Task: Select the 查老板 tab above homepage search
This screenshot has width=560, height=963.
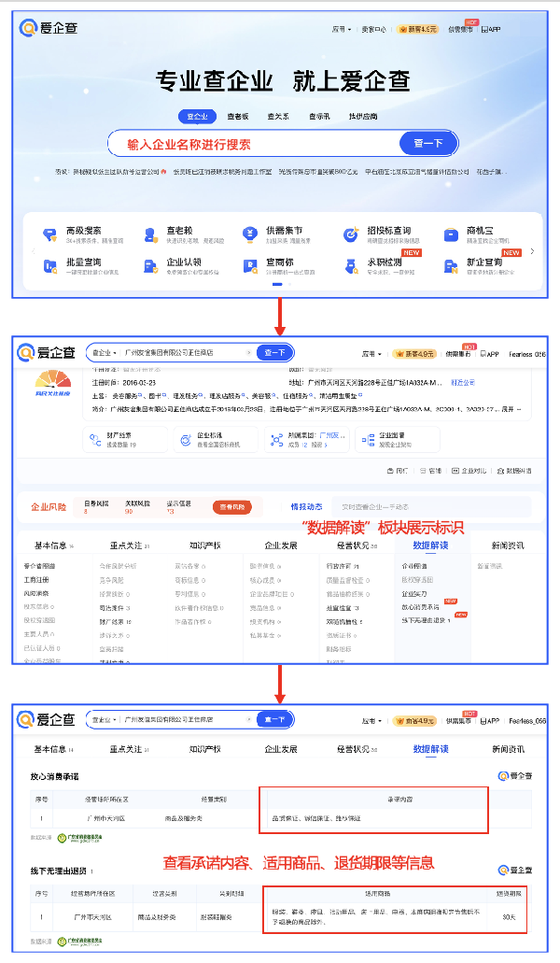Action: [x=237, y=116]
